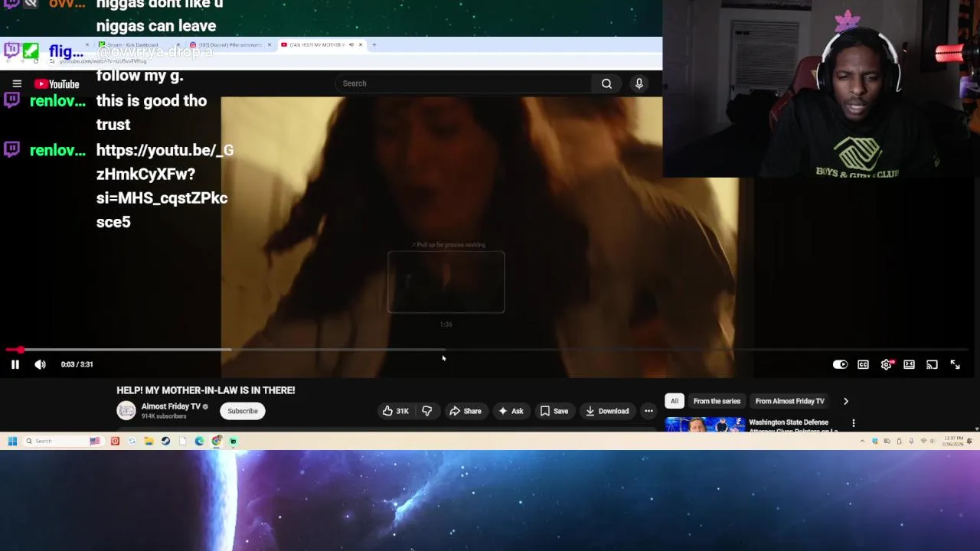
Task: Start voice search with the microphone
Action: [x=639, y=83]
